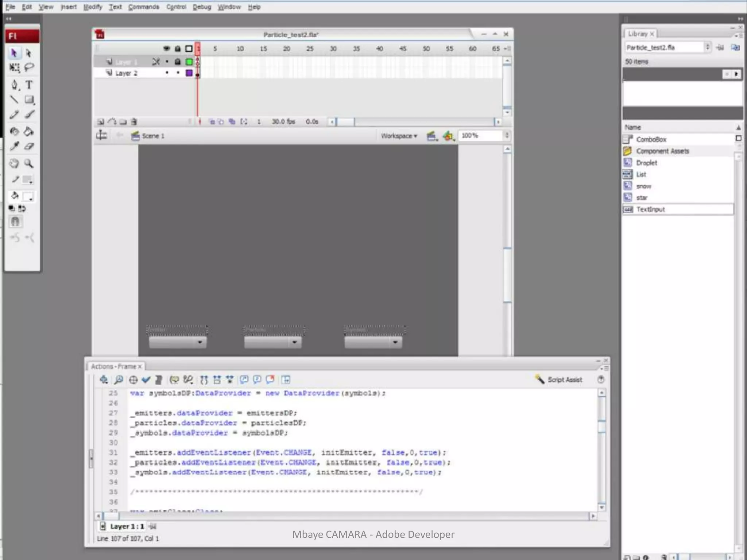Click Show code hint icon

[174, 380]
